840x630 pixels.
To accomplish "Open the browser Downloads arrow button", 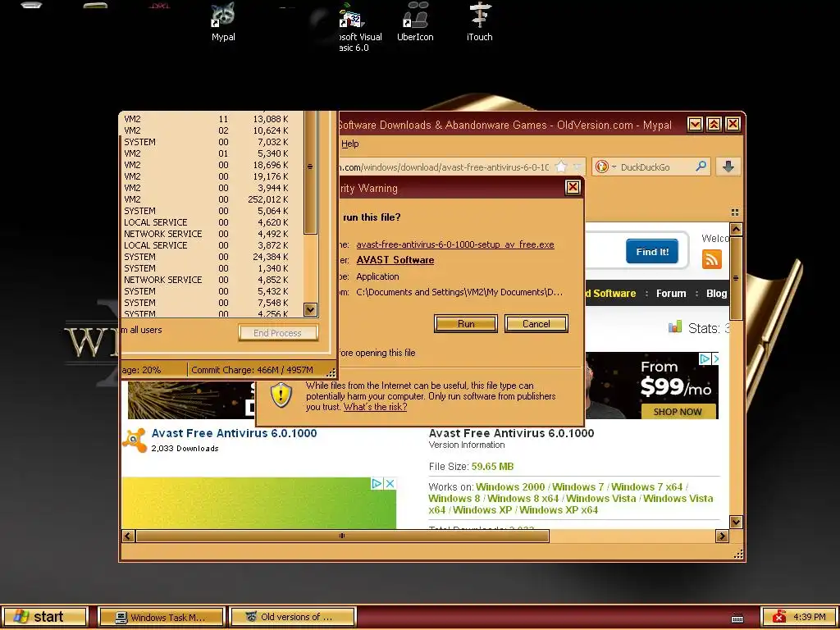I will 728,167.
